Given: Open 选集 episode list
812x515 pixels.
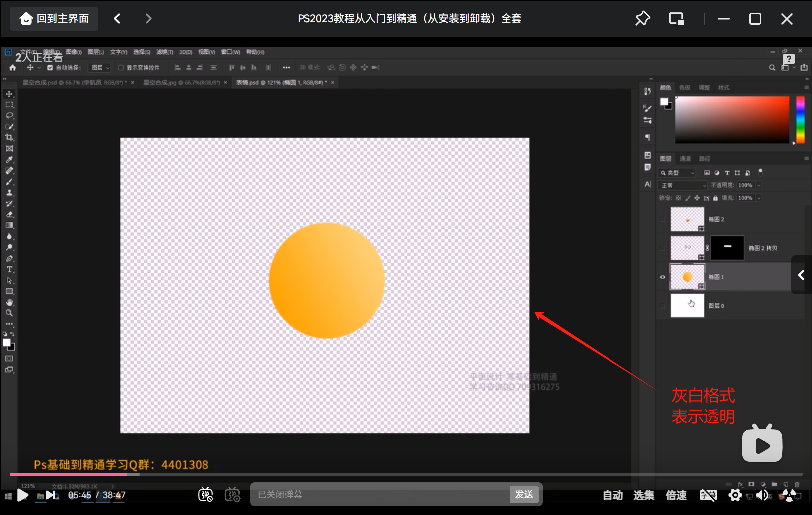Looking at the screenshot, I should tap(644, 495).
